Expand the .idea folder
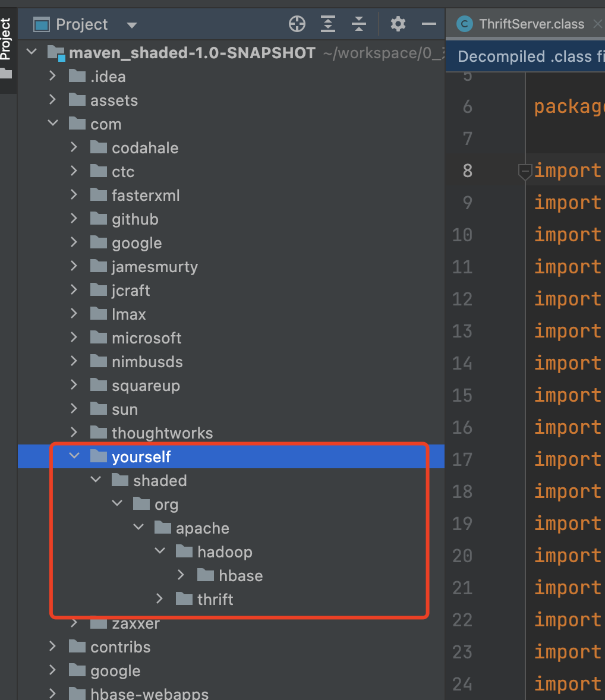Screen dimensions: 605x700 pos(53,75)
